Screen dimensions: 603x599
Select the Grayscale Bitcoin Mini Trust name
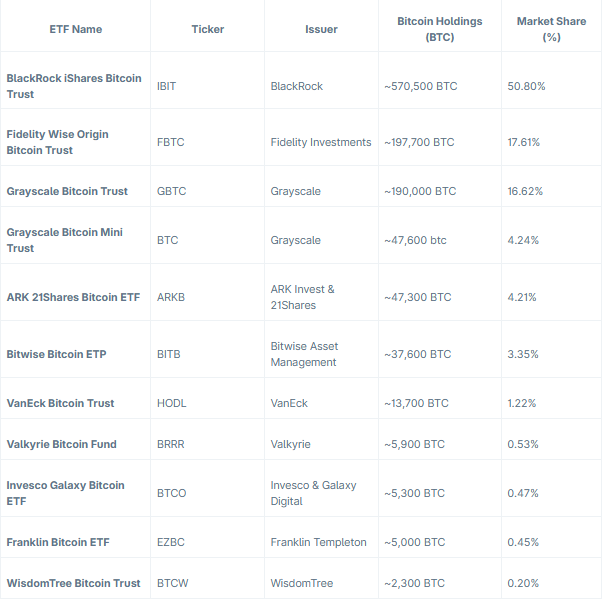[x=65, y=240]
